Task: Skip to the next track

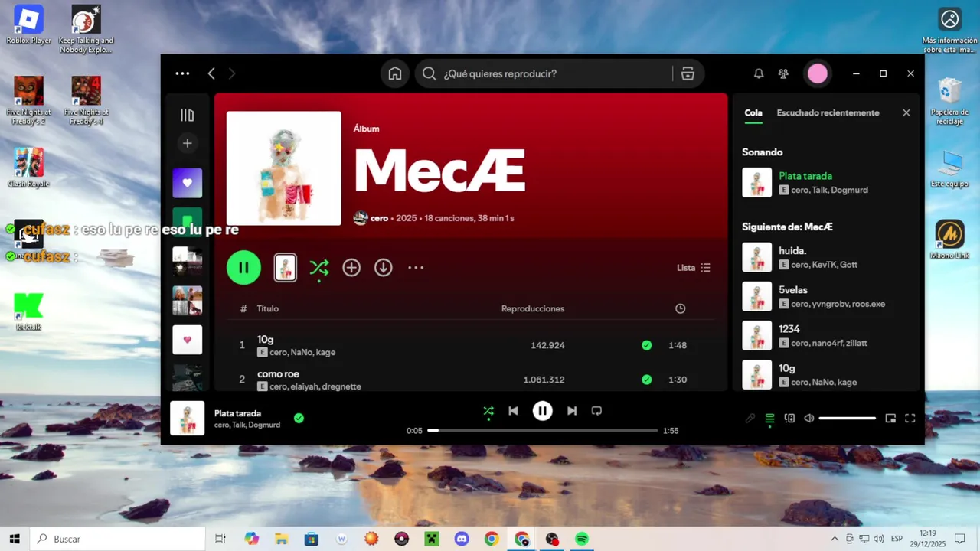Action: click(572, 411)
